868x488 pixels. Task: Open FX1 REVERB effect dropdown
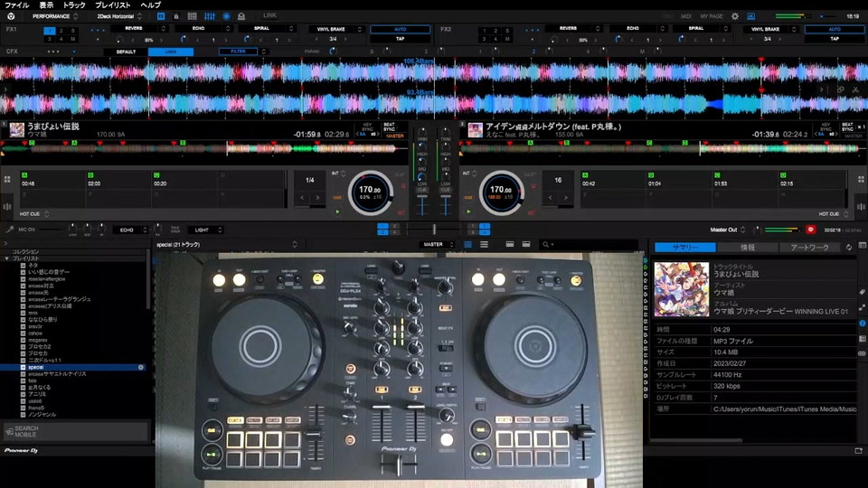(138, 28)
